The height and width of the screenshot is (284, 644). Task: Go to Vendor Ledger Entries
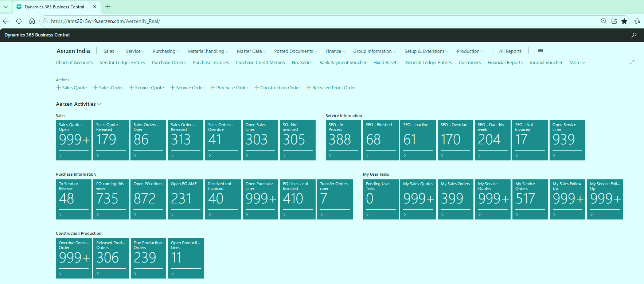122,63
